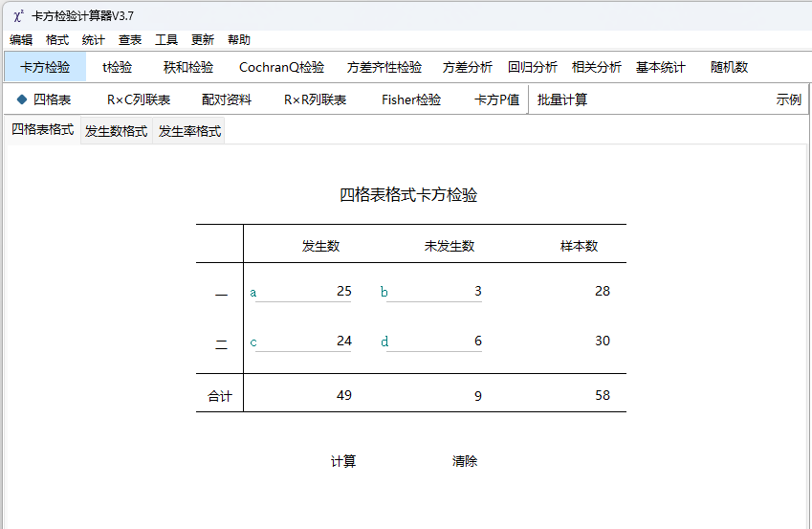Select the R×R列联表 sub-tab

[315, 99]
